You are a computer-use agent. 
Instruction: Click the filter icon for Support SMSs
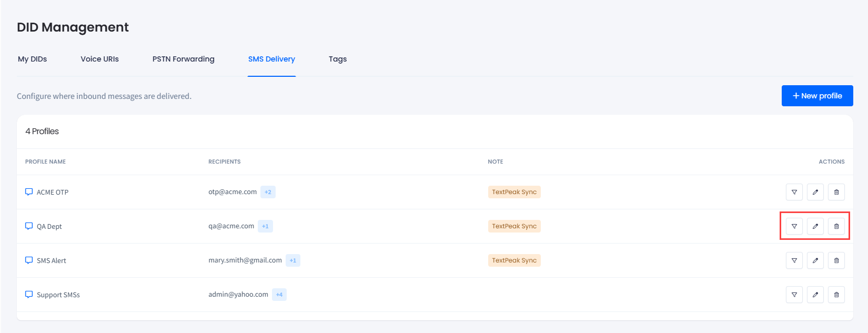point(794,295)
